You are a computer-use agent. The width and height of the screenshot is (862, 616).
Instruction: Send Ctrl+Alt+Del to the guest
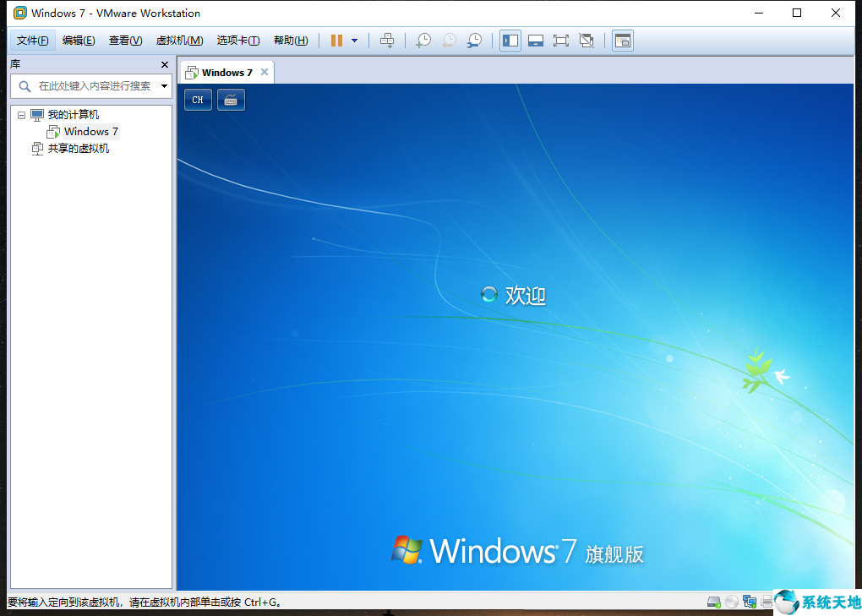point(387,40)
